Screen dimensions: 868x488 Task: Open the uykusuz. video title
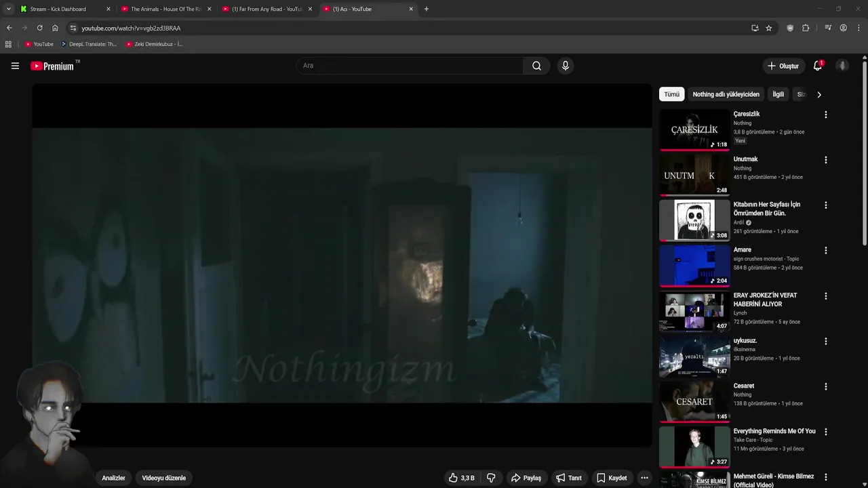745,340
